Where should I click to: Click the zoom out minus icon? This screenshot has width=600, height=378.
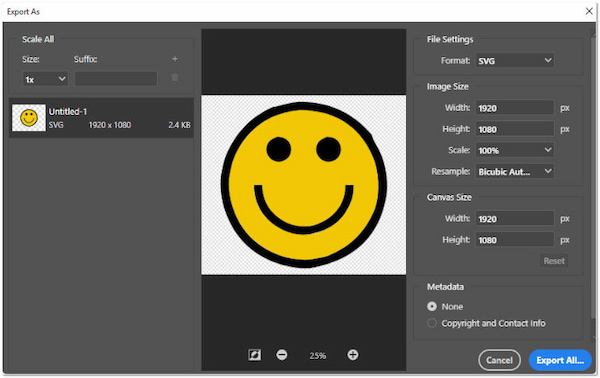pos(282,355)
